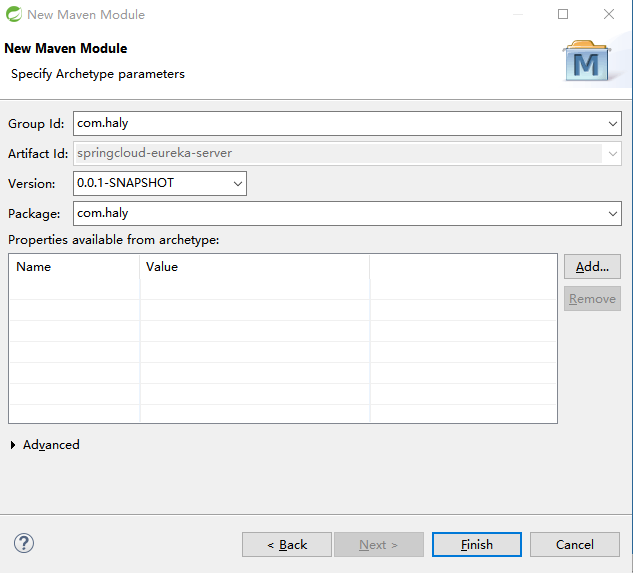Go back with the Back button
Screen dimensions: 633x573
point(287,544)
